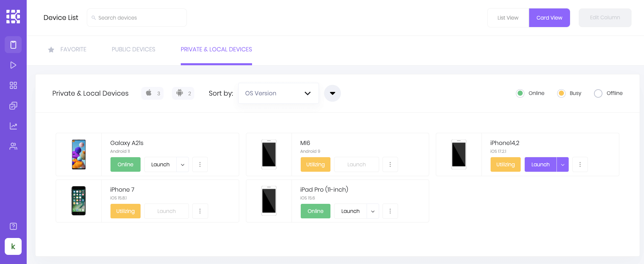Open more options for iPad Pro
The width and height of the screenshot is (644, 264).
[x=390, y=211]
